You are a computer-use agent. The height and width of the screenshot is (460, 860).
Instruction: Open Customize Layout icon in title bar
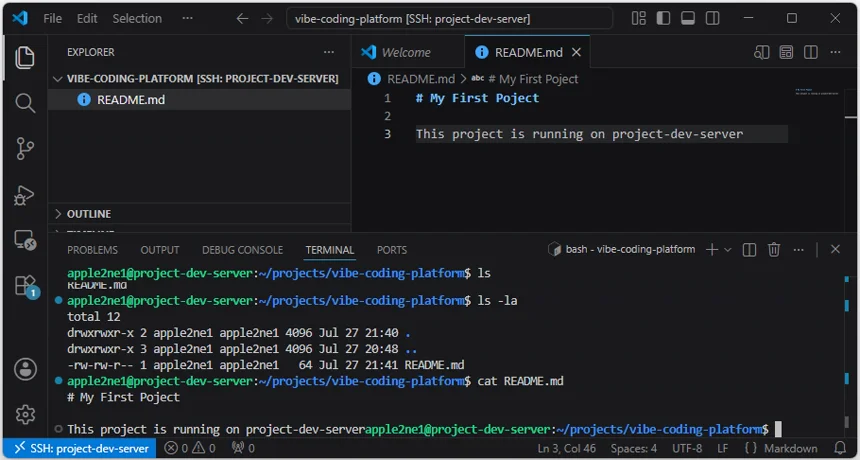coord(638,18)
